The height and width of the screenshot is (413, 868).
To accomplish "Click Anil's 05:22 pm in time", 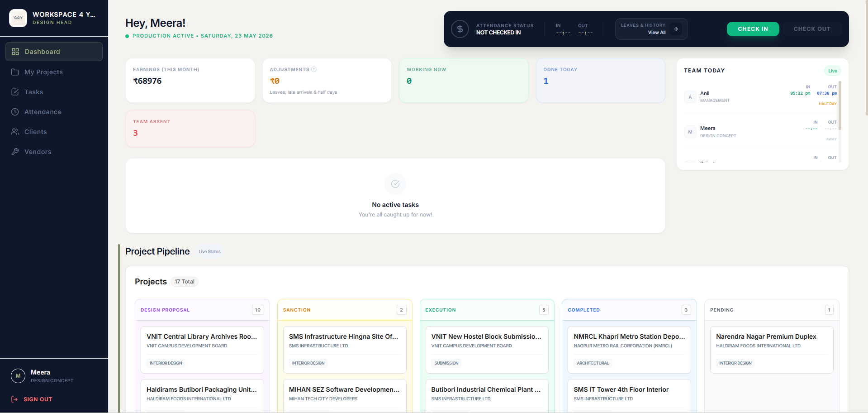I will [x=800, y=93].
